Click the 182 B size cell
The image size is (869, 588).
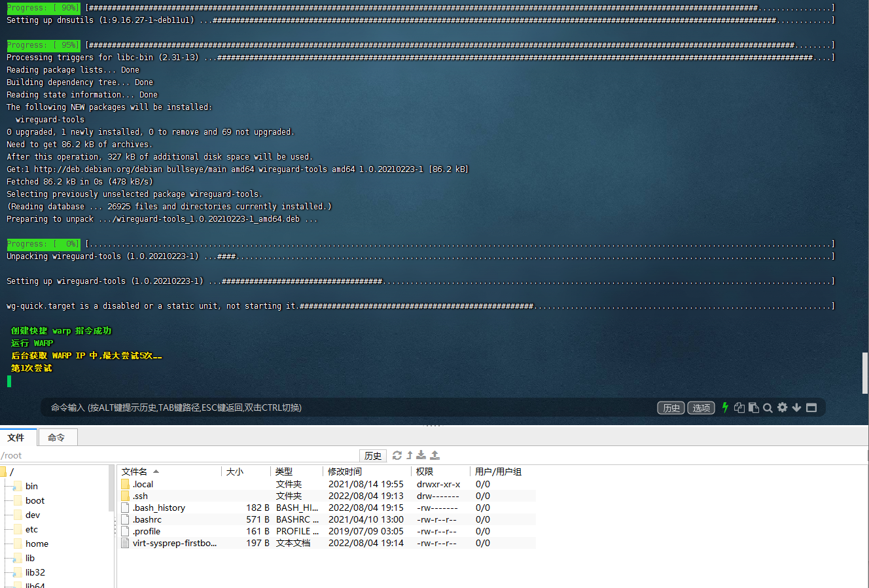pyautogui.click(x=258, y=508)
